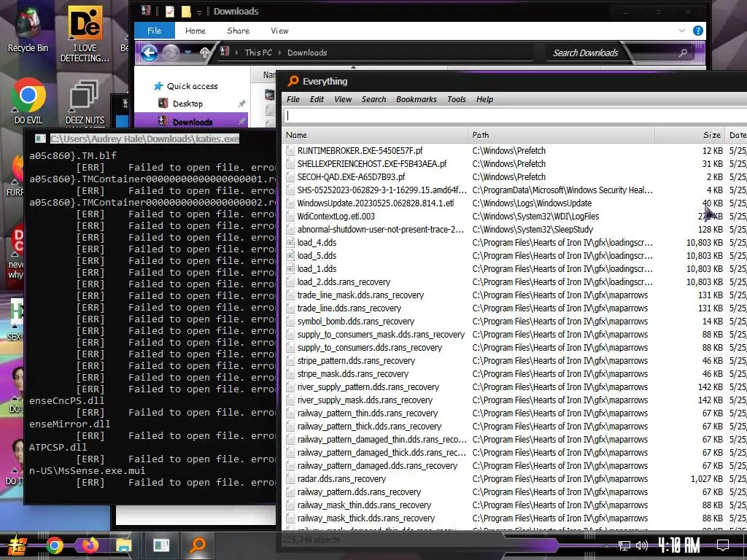Screen dimensions: 747x560
Task: Click the magnifier icon in Search Downloads
Action: (683, 52)
